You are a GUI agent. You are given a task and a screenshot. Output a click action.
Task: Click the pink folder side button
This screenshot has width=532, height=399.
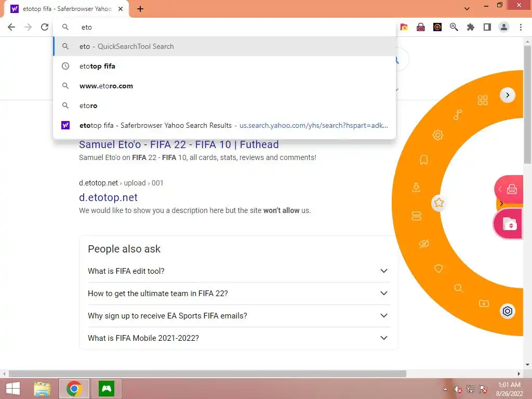click(x=509, y=224)
